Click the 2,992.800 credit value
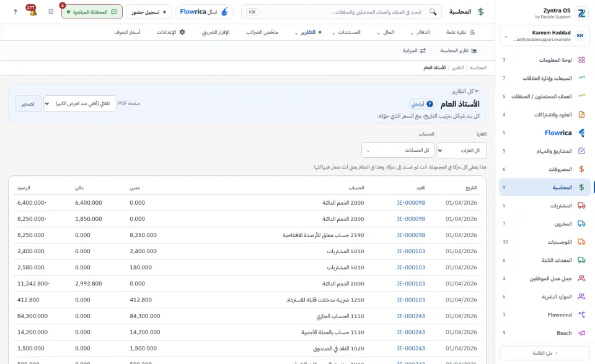 [89, 284]
